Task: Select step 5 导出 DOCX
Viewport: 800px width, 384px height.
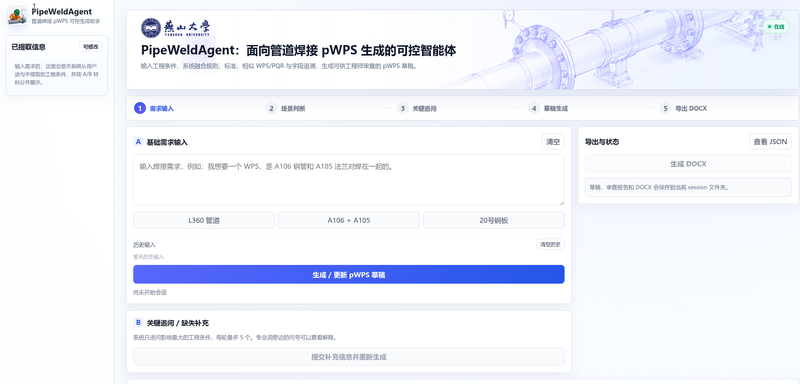Action: click(x=684, y=109)
